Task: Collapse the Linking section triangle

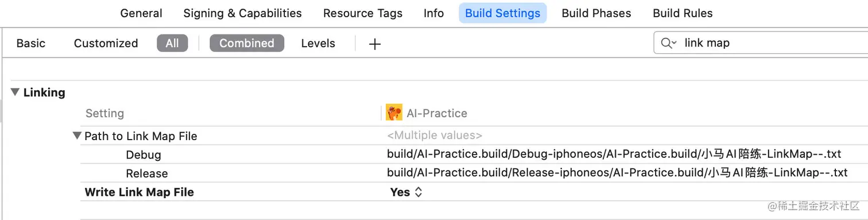Action: pos(15,92)
